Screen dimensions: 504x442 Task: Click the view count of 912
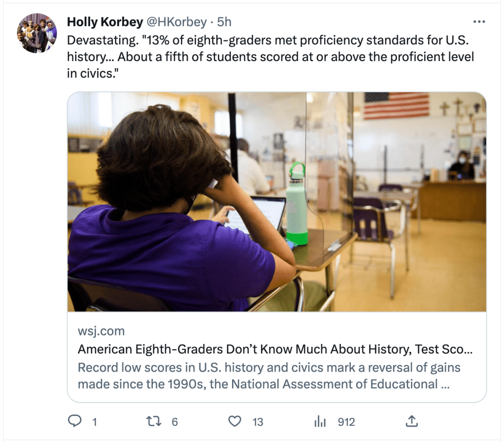(x=346, y=422)
